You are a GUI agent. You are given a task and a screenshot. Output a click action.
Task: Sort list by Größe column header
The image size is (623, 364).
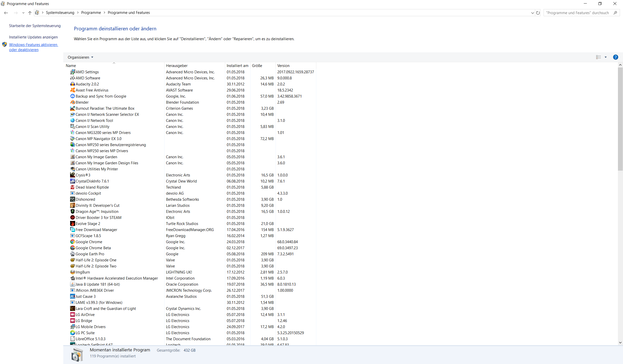pos(263,65)
